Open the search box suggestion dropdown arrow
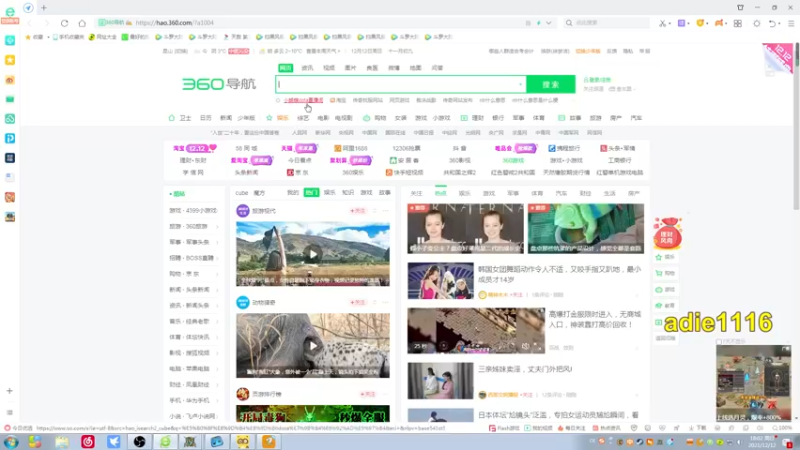This screenshot has height=450, width=800. click(520, 84)
